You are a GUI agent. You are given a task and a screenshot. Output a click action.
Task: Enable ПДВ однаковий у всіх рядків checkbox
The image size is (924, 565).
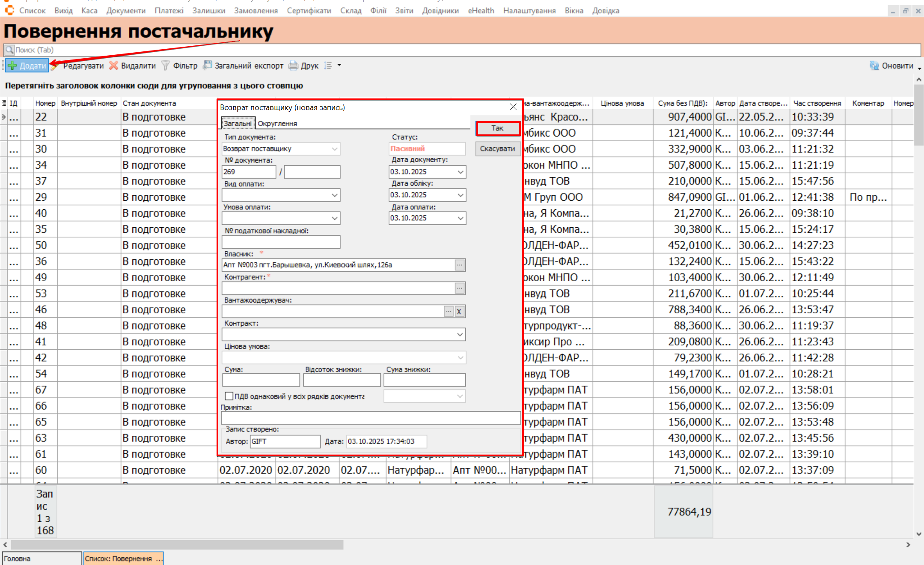click(x=229, y=396)
